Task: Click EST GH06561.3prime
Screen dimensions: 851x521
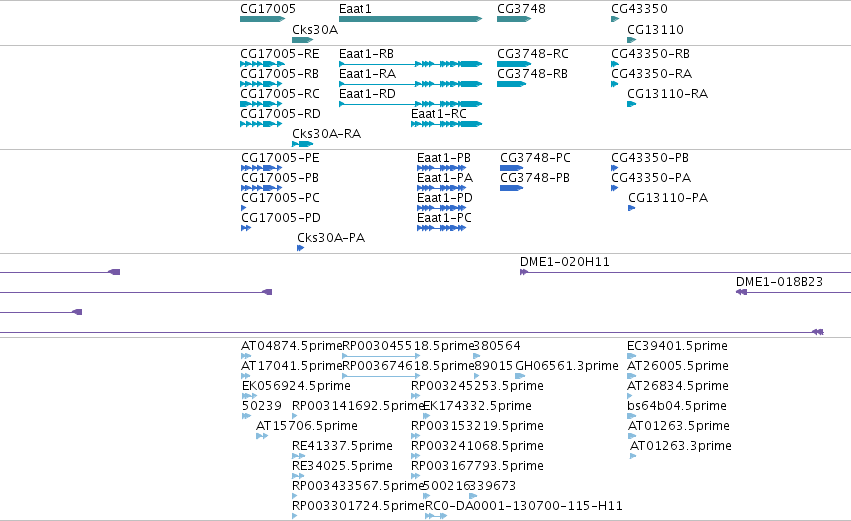Action: click(567, 366)
